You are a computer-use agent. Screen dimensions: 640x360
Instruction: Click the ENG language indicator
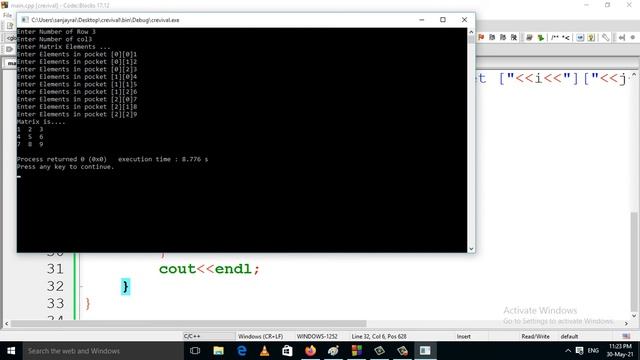point(593,351)
